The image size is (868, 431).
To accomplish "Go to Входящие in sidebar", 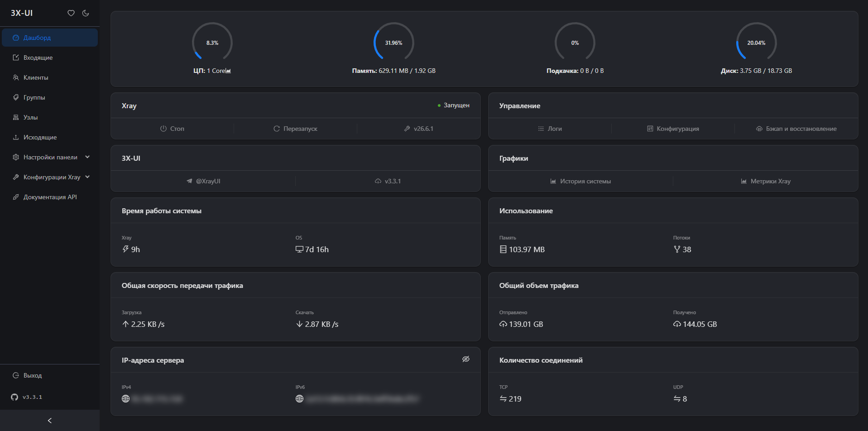I will coord(50,57).
